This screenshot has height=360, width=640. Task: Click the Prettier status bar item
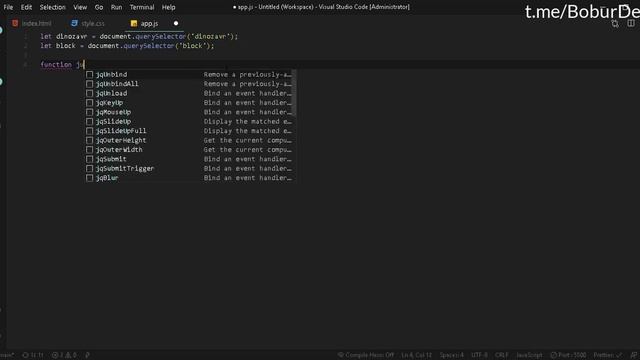point(607,356)
